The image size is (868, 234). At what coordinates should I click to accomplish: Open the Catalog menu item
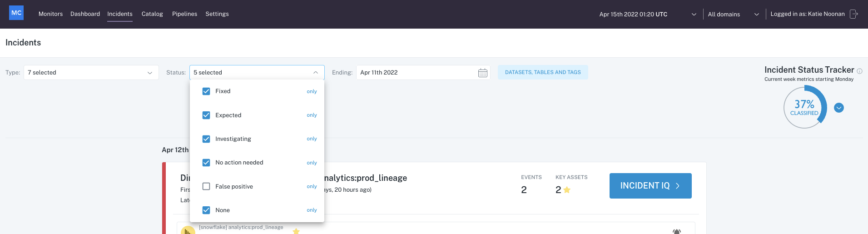tap(152, 14)
